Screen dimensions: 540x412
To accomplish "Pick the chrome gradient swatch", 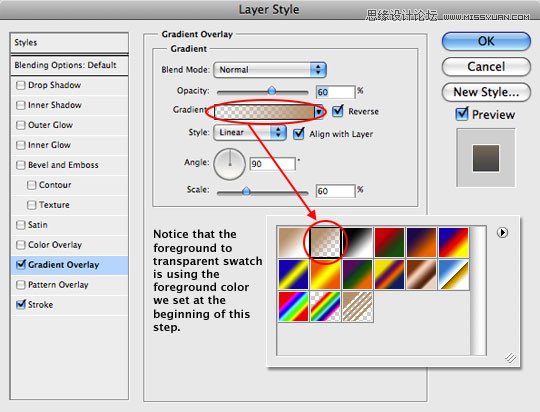I will click(454, 274).
